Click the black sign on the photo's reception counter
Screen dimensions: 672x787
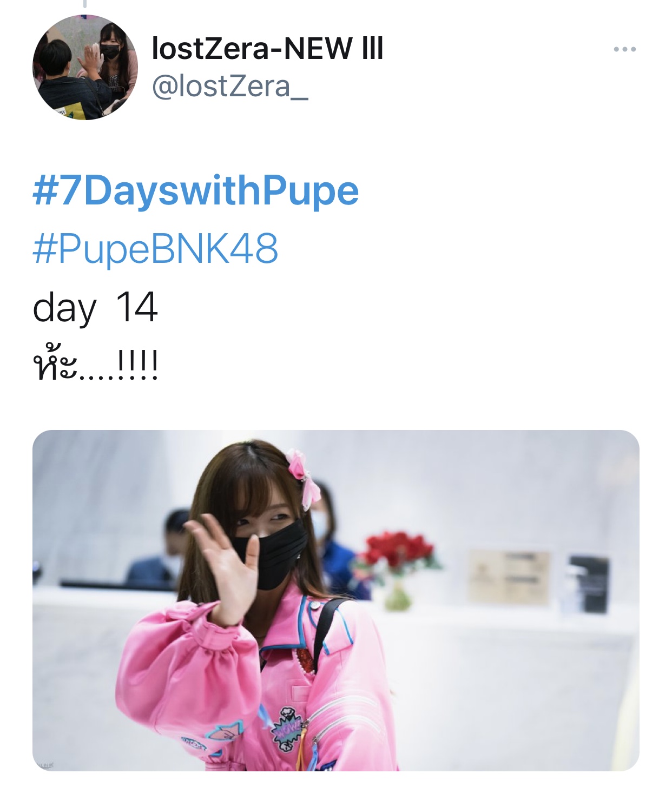pyautogui.click(x=589, y=584)
